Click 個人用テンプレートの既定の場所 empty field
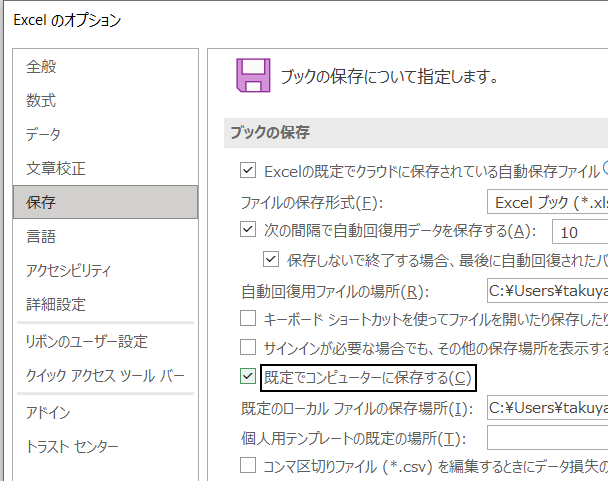 [548, 438]
